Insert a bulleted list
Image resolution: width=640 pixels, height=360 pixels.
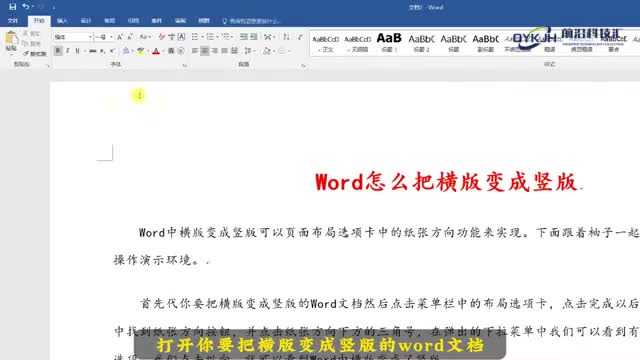195,37
